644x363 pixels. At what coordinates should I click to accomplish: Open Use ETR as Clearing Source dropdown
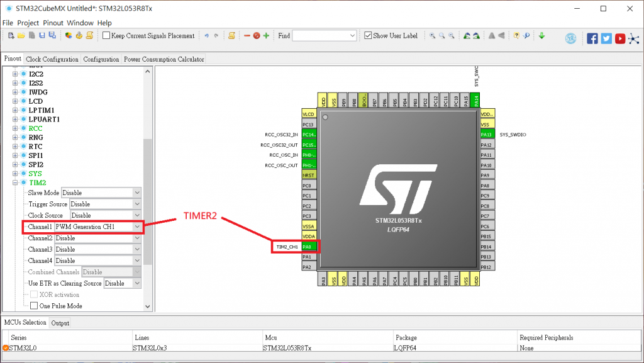coord(123,283)
